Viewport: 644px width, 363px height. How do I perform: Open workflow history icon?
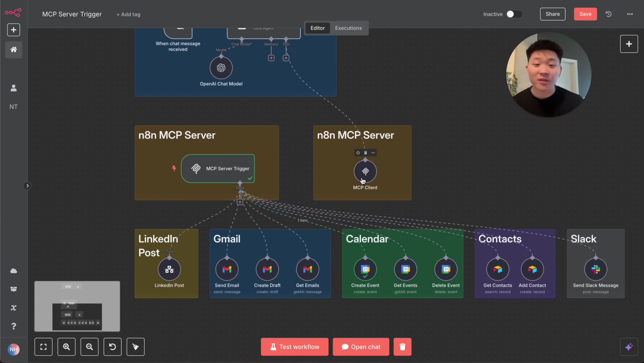[609, 14]
